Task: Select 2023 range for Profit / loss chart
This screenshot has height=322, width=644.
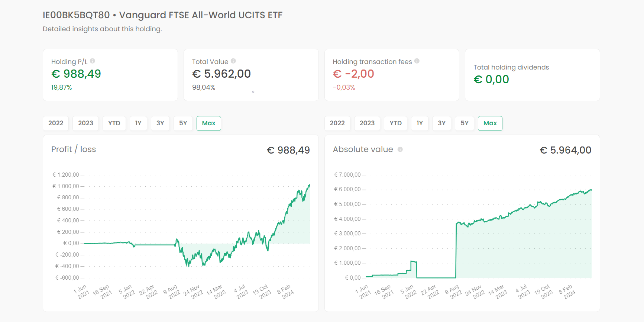Action: coord(85,123)
